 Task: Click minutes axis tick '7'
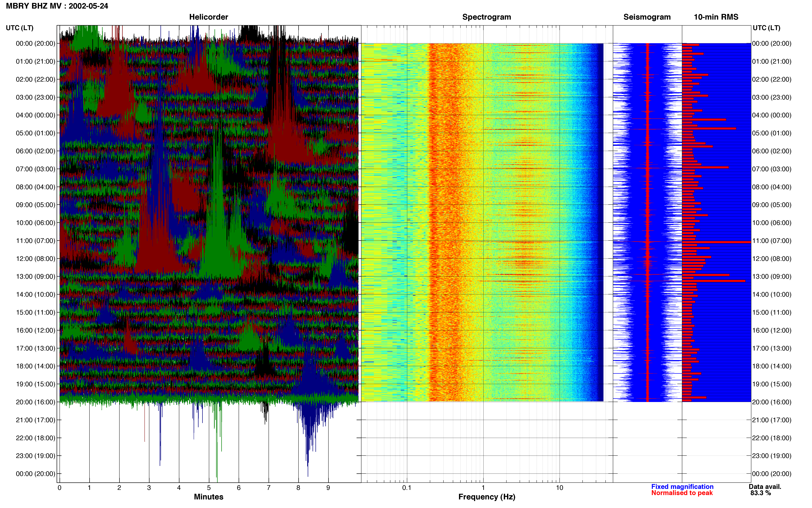269,488
